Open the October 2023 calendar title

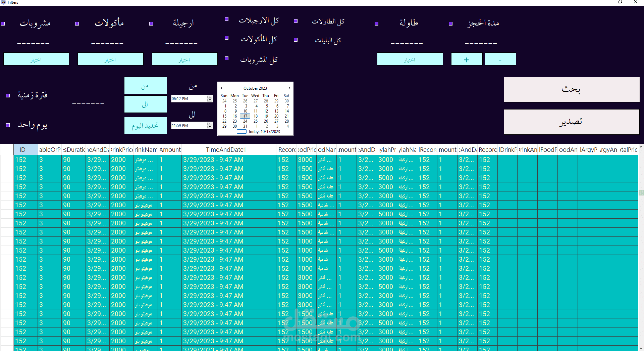[255, 88]
